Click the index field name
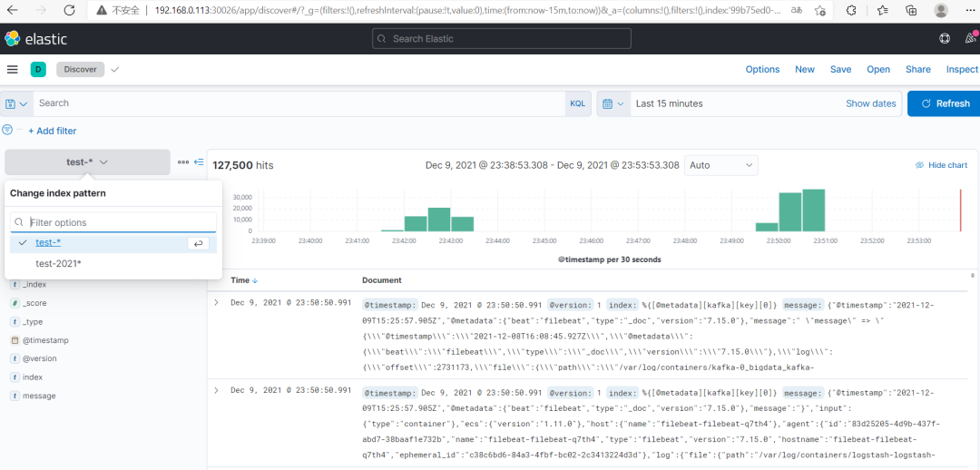This screenshot has height=470, width=980. (33, 377)
